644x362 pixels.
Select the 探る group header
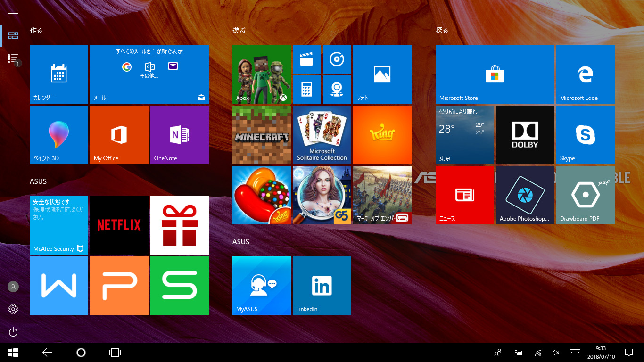(442, 30)
